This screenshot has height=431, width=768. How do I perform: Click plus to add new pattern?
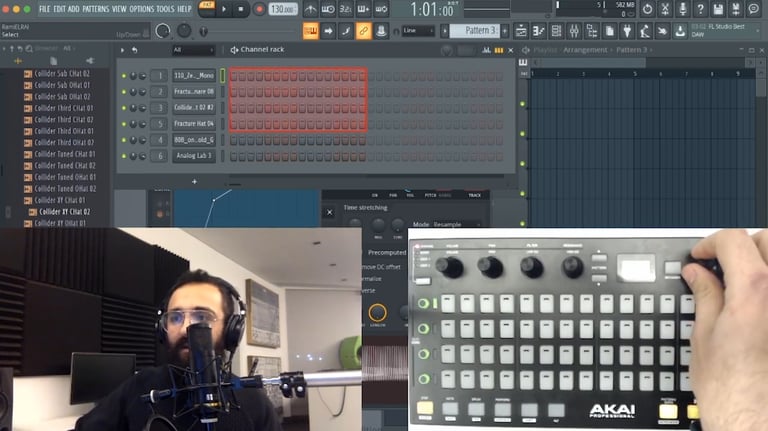(505, 31)
